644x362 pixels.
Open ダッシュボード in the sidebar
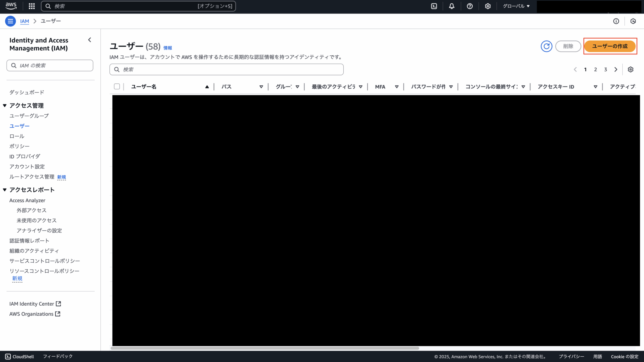click(27, 92)
